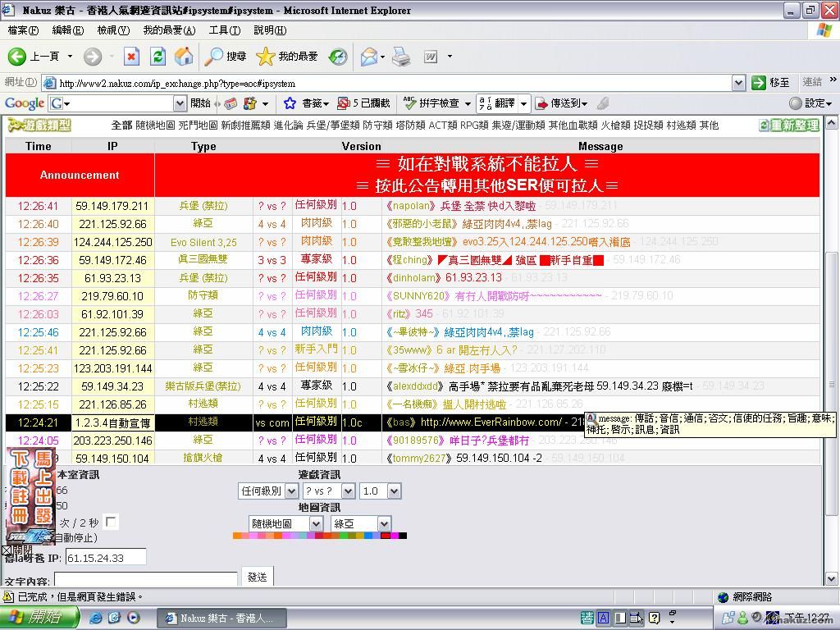Open the History toolbar icon
840x630 pixels.
338,56
